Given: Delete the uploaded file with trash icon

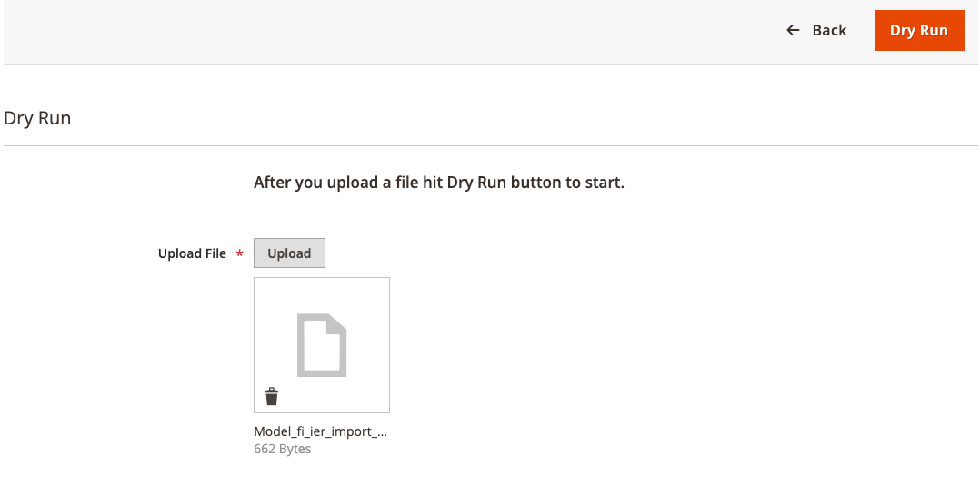Looking at the screenshot, I should coord(271,397).
